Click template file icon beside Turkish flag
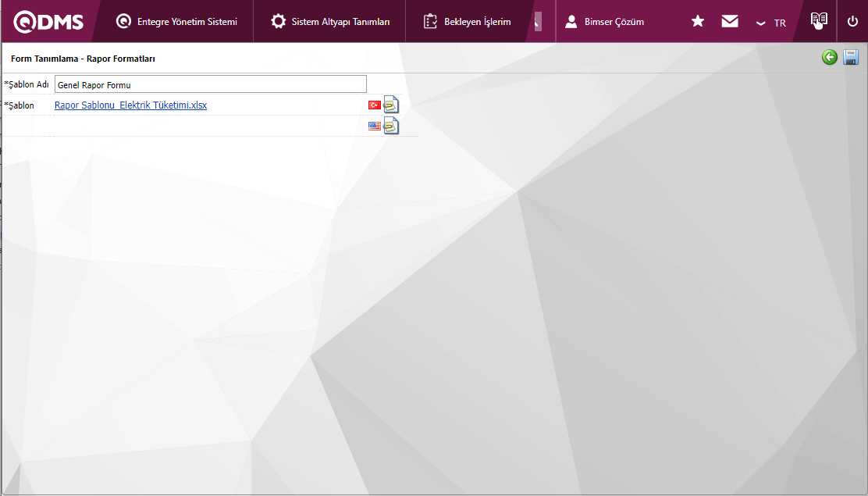The height and width of the screenshot is (496, 868). tap(391, 104)
